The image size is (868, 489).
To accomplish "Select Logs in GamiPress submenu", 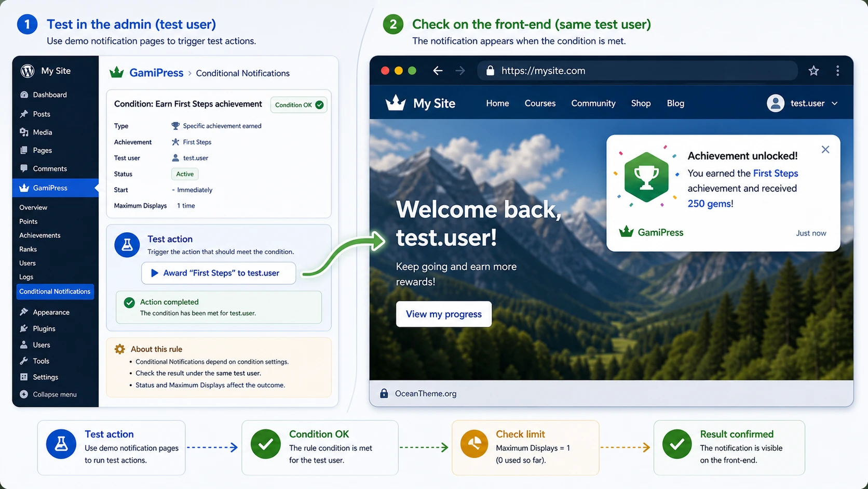I will click(x=26, y=277).
